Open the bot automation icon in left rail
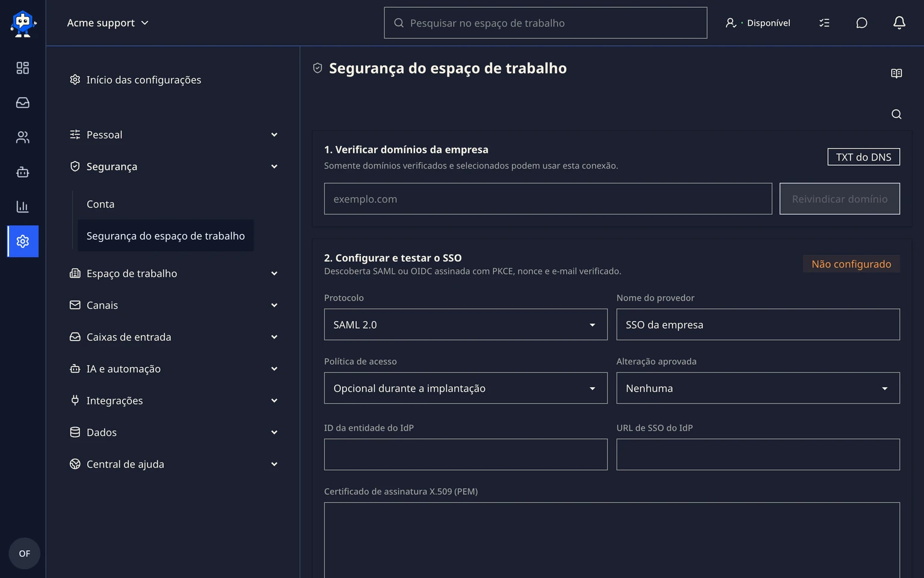Screen dimensions: 924x578 coord(23,172)
